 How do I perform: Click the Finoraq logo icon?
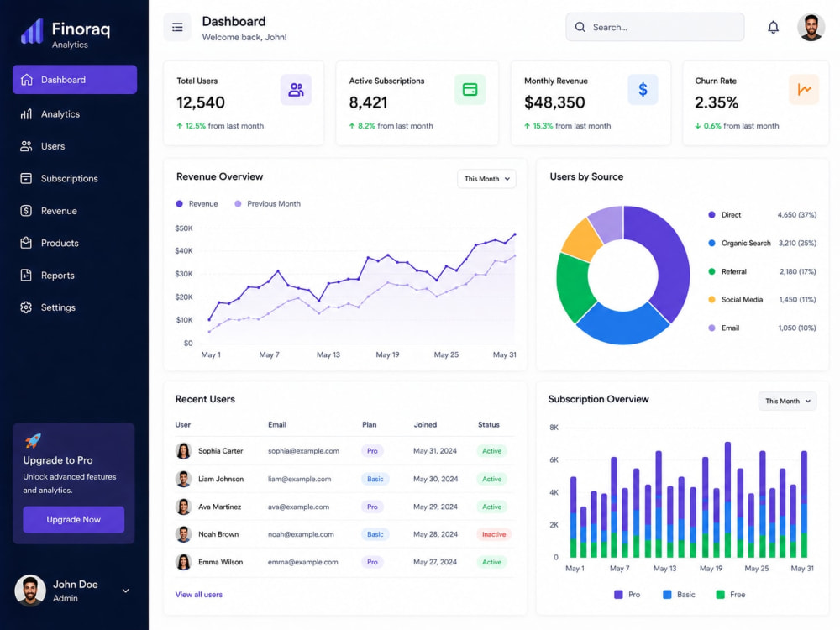click(32, 31)
